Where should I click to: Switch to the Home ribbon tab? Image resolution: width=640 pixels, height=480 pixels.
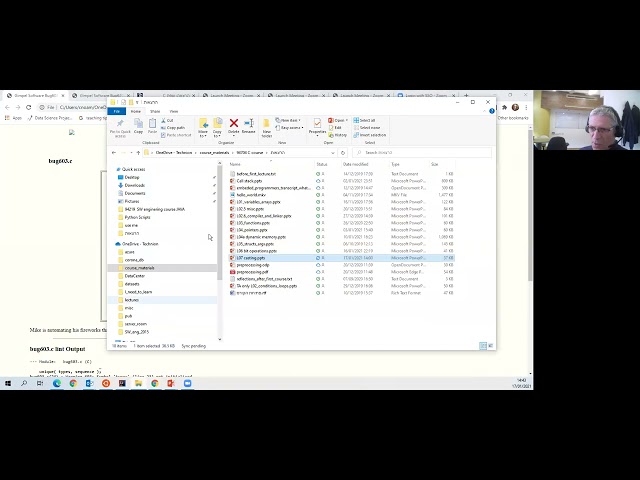[136, 111]
